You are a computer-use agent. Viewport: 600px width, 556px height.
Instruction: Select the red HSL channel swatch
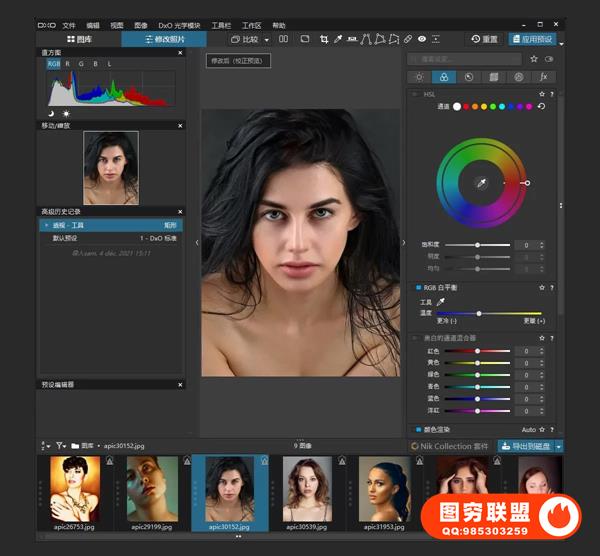tap(468, 105)
